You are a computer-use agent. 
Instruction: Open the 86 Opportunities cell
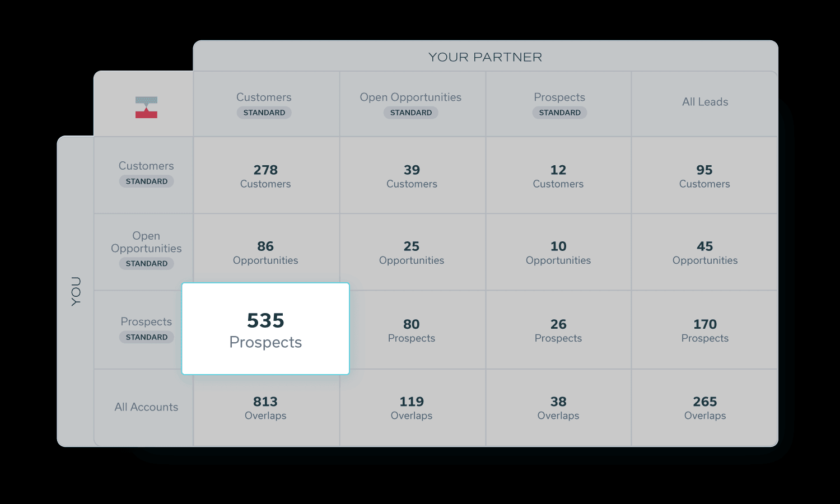click(265, 253)
